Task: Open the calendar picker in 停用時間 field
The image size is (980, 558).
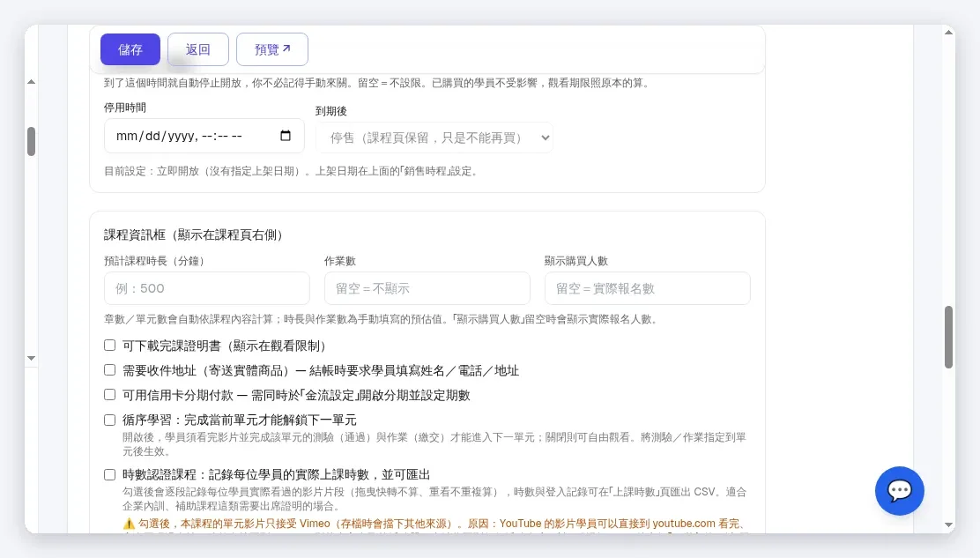Action: pyautogui.click(x=286, y=136)
